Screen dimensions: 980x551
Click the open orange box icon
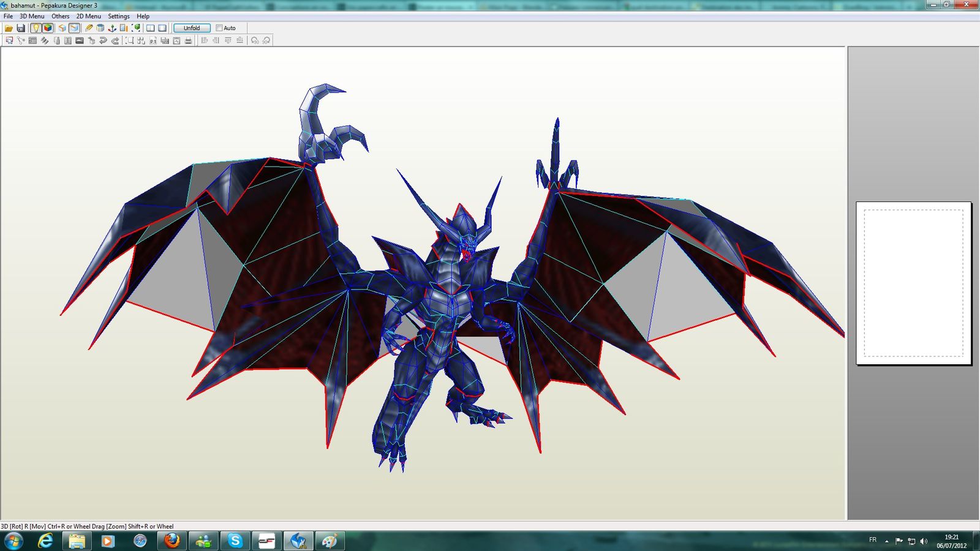click(x=62, y=28)
